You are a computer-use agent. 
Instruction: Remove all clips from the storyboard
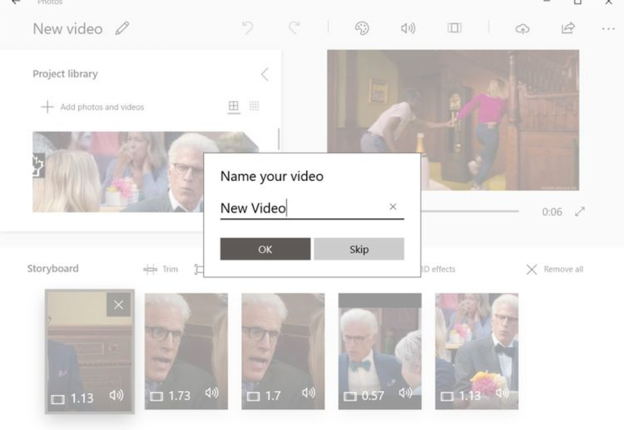coord(555,269)
